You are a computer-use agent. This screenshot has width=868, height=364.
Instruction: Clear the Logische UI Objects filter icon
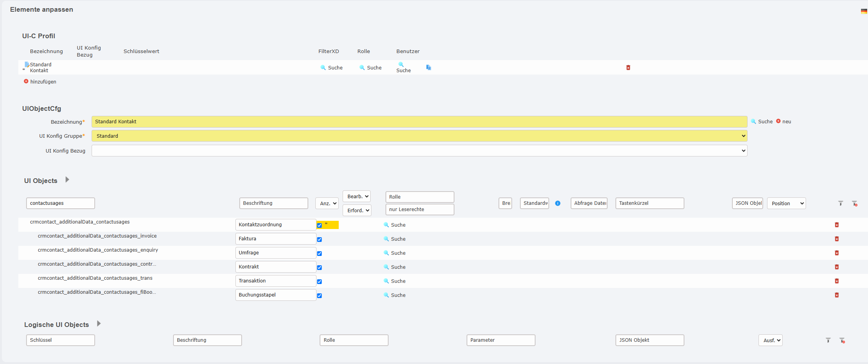pyautogui.click(x=842, y=341)
